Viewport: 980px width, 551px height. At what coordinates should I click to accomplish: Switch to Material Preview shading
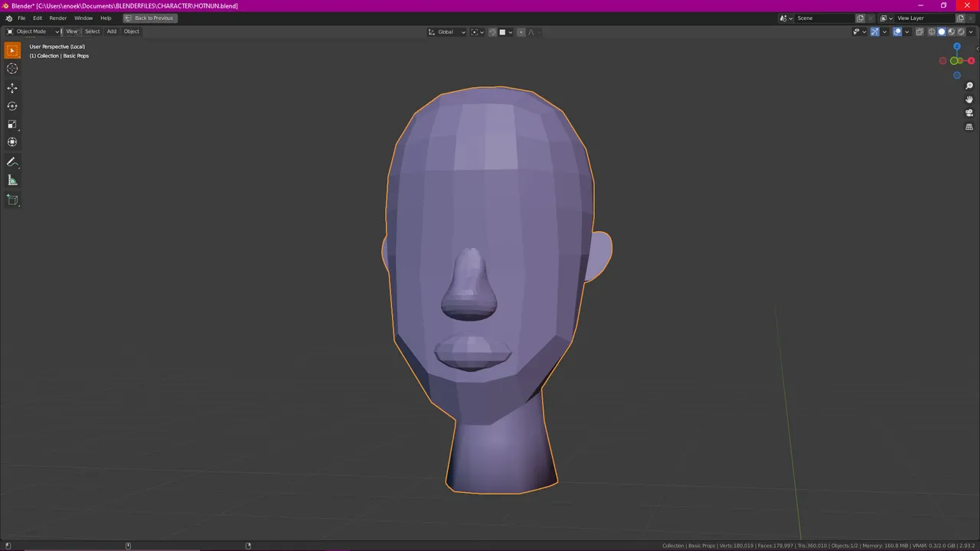point(952,32)
